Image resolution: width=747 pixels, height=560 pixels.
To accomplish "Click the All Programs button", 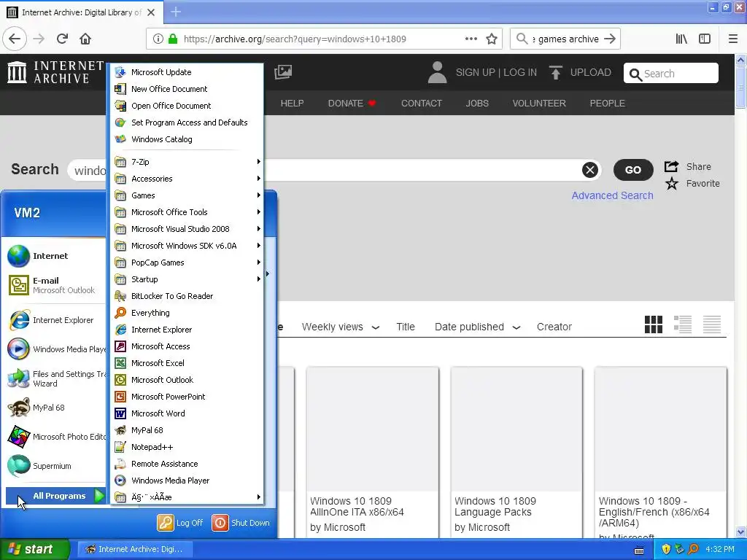I will pyautogui.click(x=55, y=496).
